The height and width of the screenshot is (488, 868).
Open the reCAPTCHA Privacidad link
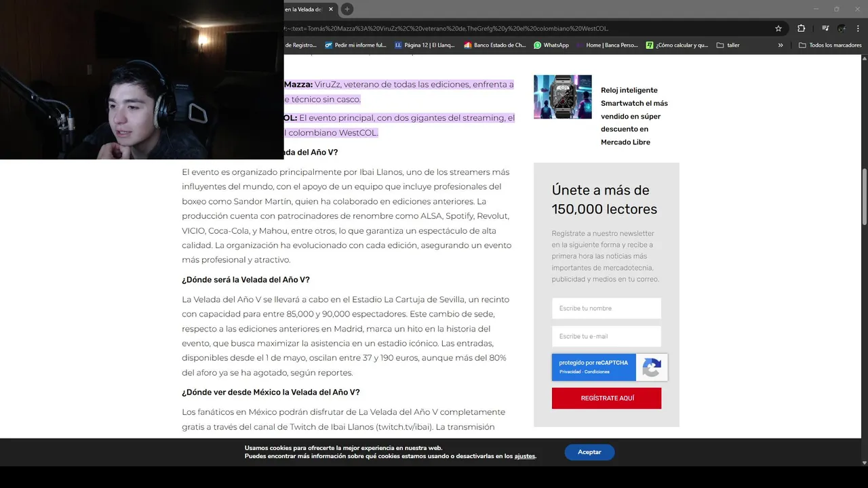click(x=571, y=372)
